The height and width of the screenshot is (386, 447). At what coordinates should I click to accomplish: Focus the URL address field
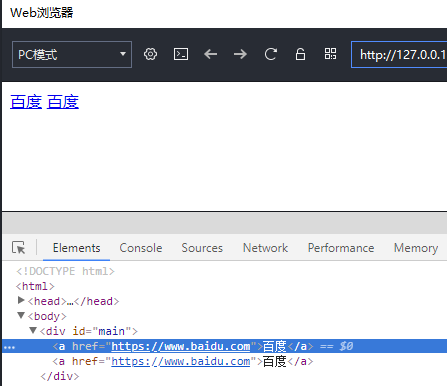pos(399,55)
